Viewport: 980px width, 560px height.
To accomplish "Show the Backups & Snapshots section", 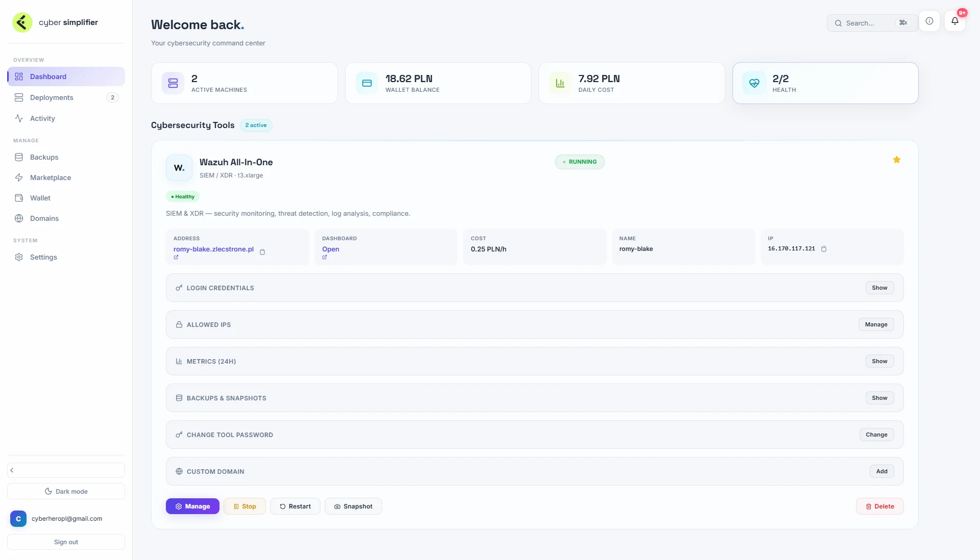I will pyautogui.click(x=879, y=398).
